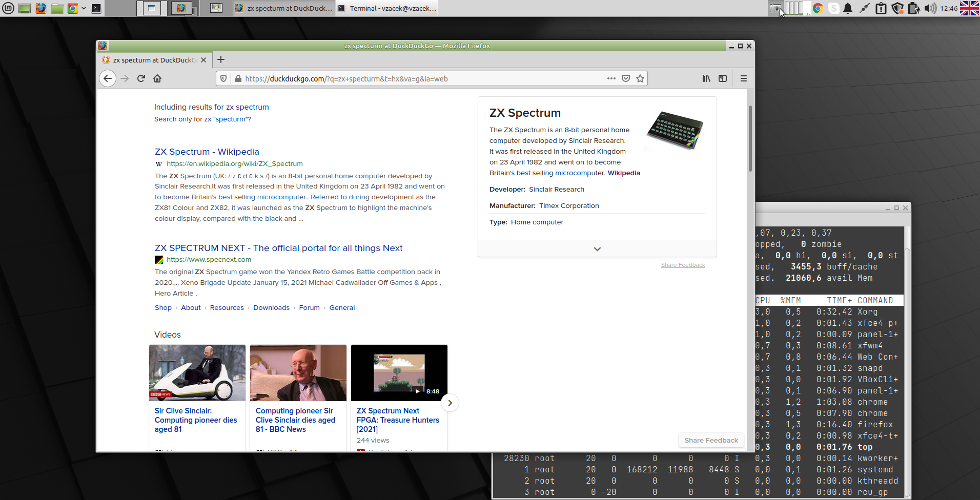Open Sir Clive Sinclair dies video thumbnail

(197, 373)
